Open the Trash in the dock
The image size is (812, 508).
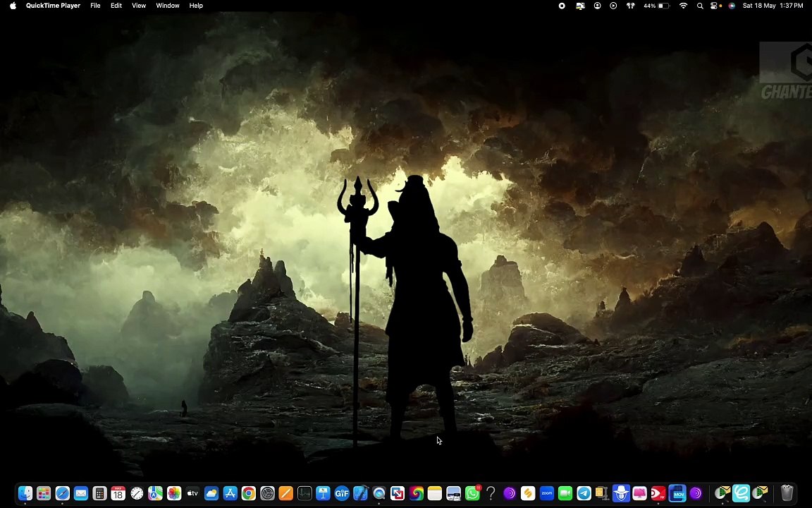pos(787,493)
